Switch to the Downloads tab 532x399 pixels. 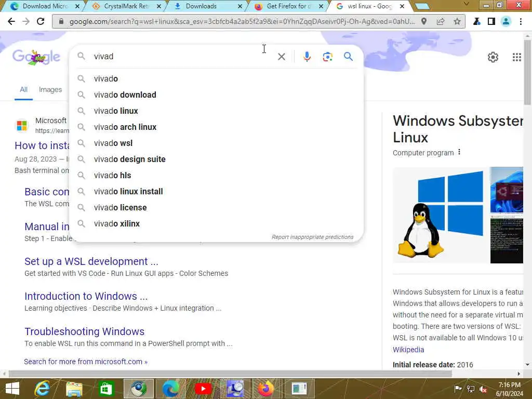tap(208, 6)
